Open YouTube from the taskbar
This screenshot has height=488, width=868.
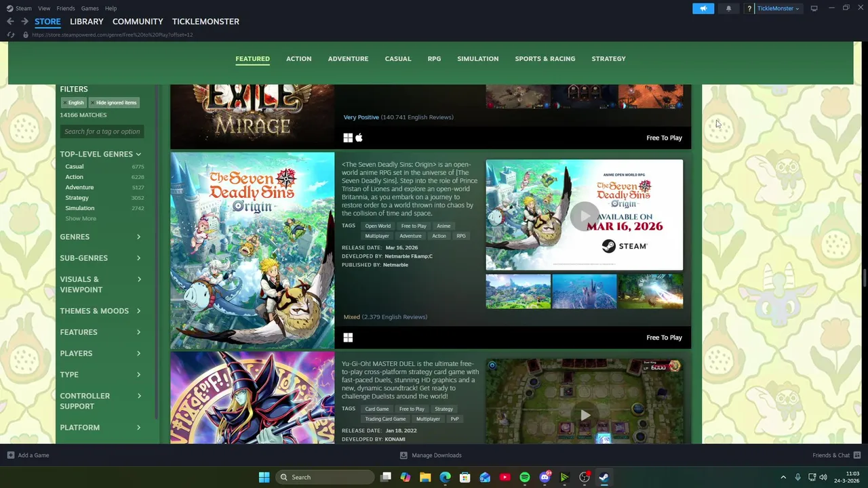505,477
